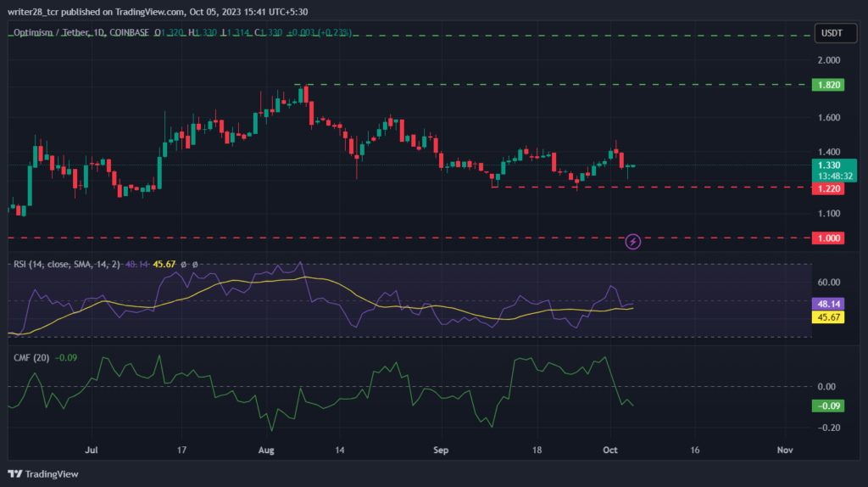Click the TradingView logo at bottom left

pyautogui.click(x=43, y=474)
